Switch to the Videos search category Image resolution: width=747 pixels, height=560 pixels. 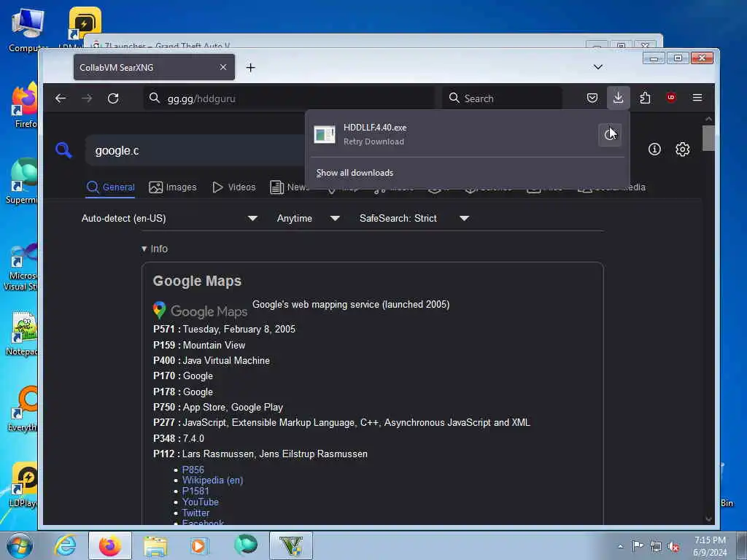tap(234, 187)
